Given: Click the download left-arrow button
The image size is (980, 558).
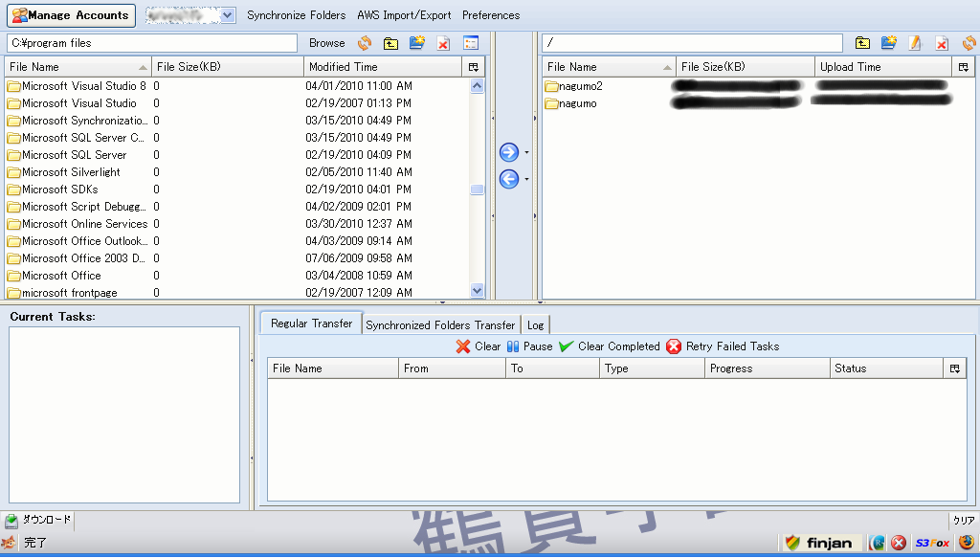Looking at the screenshot, I should click(509, 179).
